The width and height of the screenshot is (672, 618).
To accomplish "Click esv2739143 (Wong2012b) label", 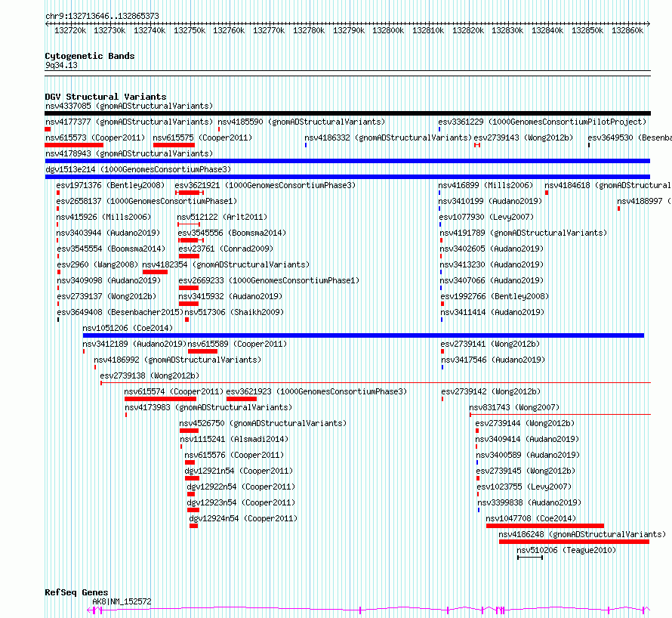I will click(523, 138).
